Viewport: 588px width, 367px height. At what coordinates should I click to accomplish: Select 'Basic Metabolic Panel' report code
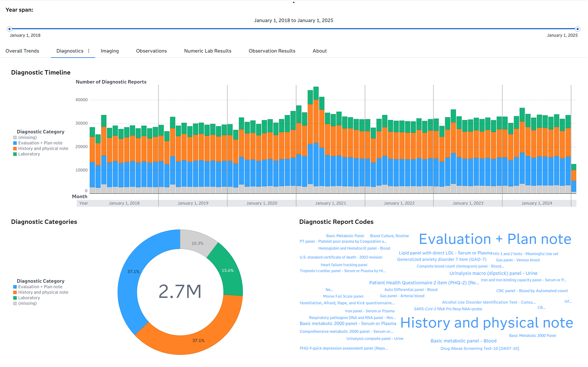click(x=345, y=236)
